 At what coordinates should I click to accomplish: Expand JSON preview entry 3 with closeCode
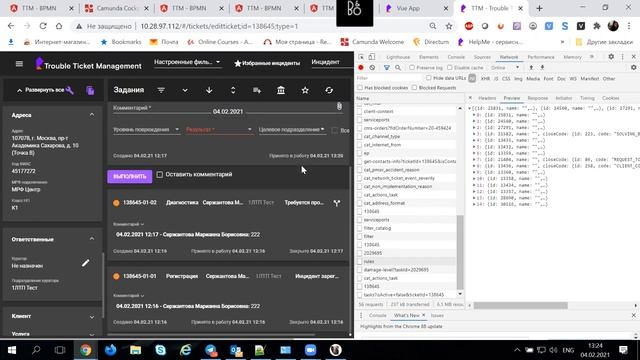(474, 134)
